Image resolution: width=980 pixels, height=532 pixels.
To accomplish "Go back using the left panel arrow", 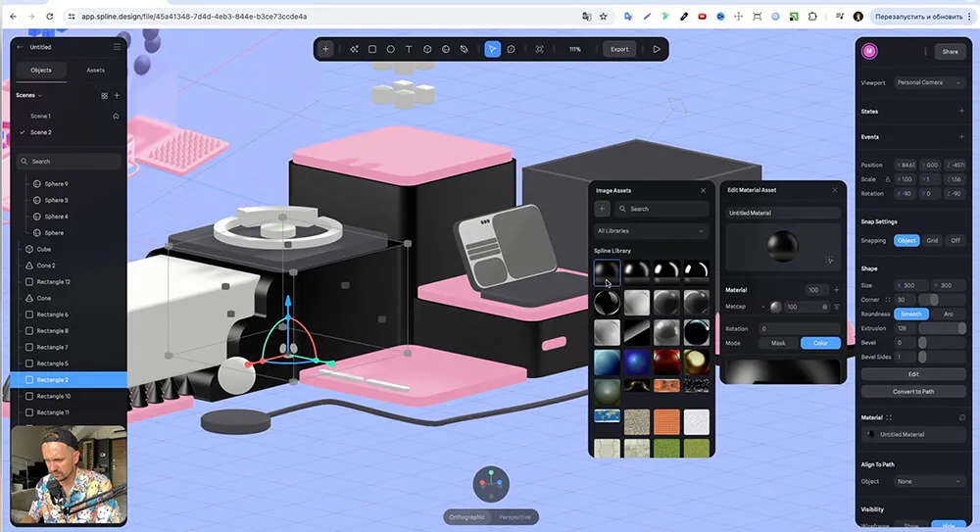I will [x=20, y=47].
